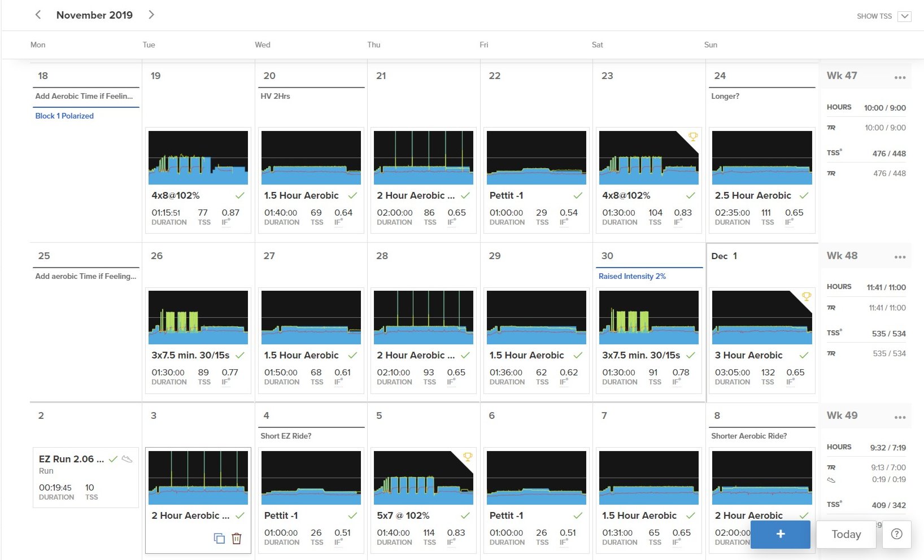Open HV 2Hrs note on Nov 20
Screen dimensions: 924x560
click(275, 96)
